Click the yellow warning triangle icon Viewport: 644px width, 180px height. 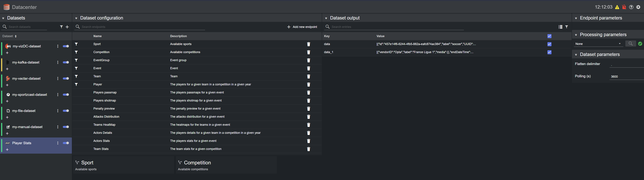[x=617, y=7]
